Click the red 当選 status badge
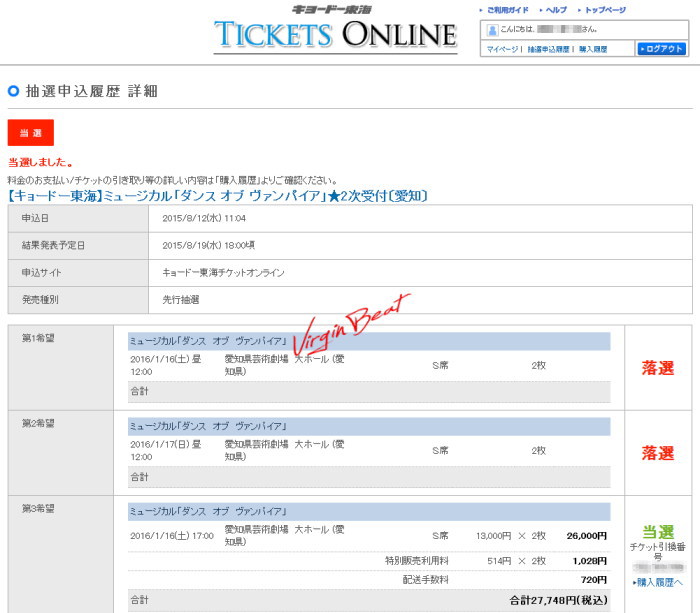The width and height of the screenshot is (700, 613). click(31, 133)
